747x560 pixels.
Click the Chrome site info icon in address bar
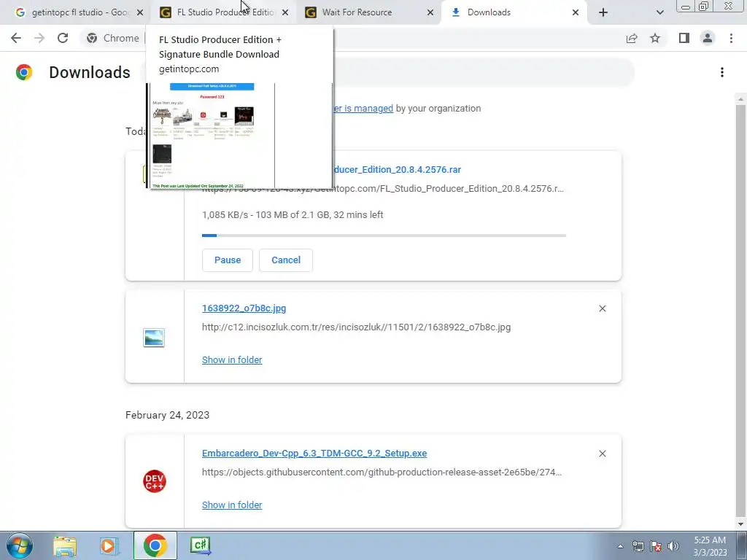pos(92,38)
